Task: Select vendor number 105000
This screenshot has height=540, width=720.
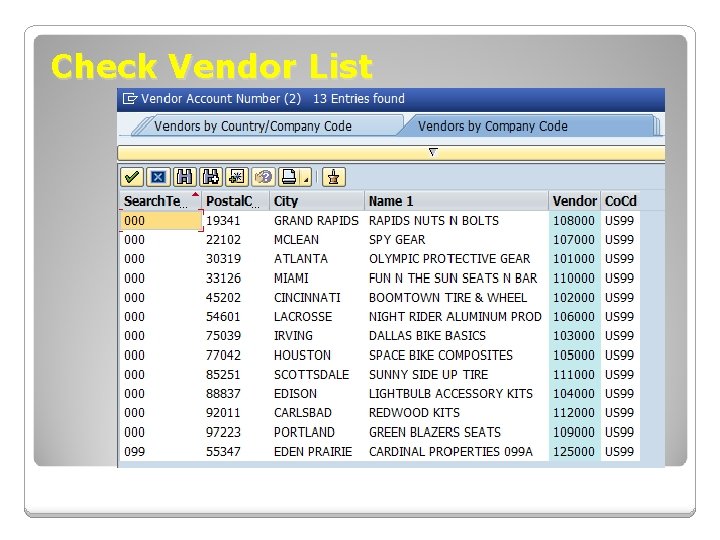Action: pyautogui.click(x=574, y=355)
